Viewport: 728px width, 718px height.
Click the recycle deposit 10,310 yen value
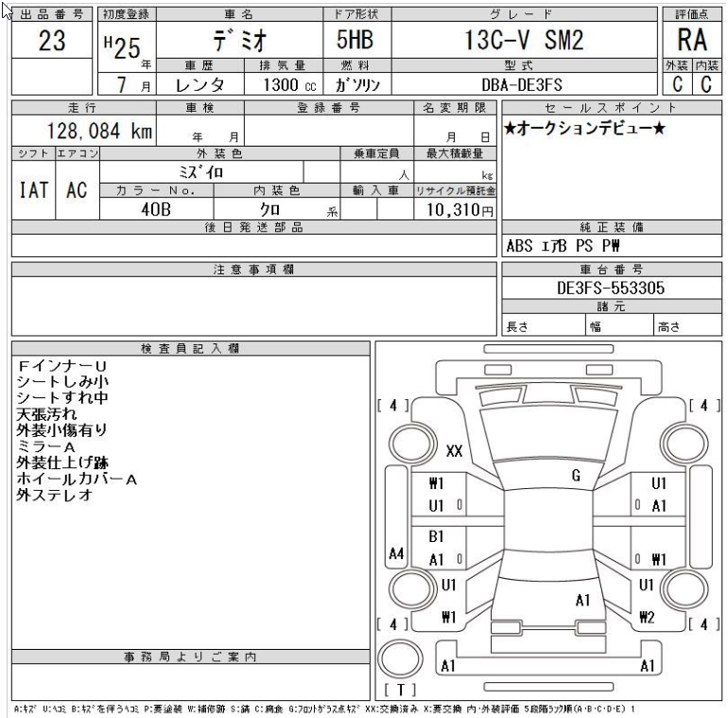tap(459, 212)
